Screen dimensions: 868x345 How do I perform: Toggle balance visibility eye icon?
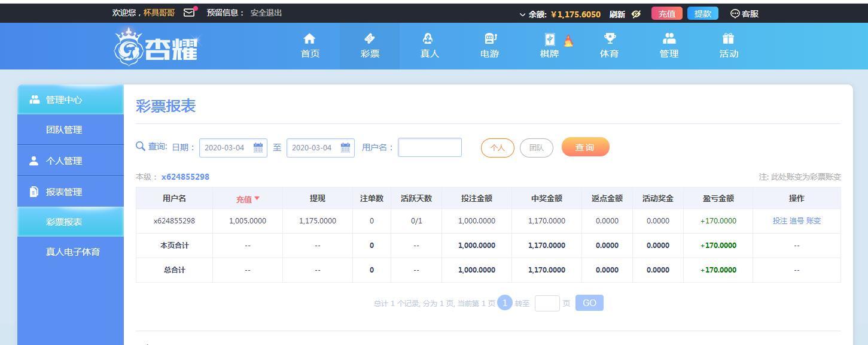636,14
